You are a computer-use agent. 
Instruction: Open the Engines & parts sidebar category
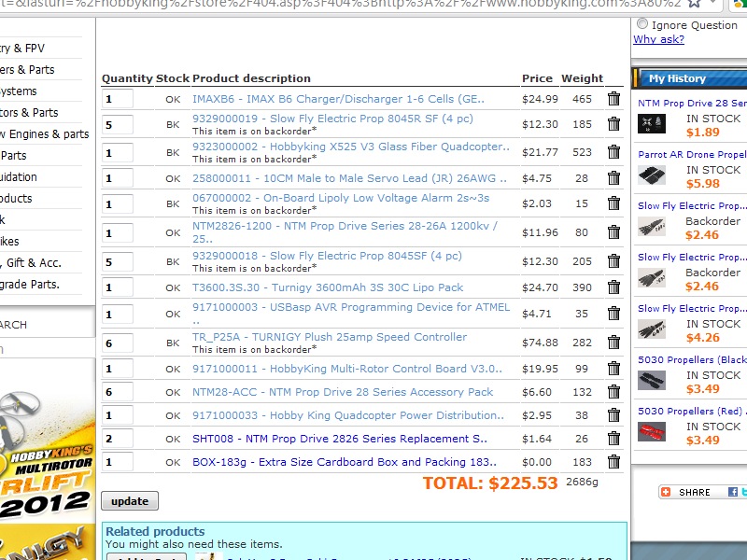click(45, 133)
